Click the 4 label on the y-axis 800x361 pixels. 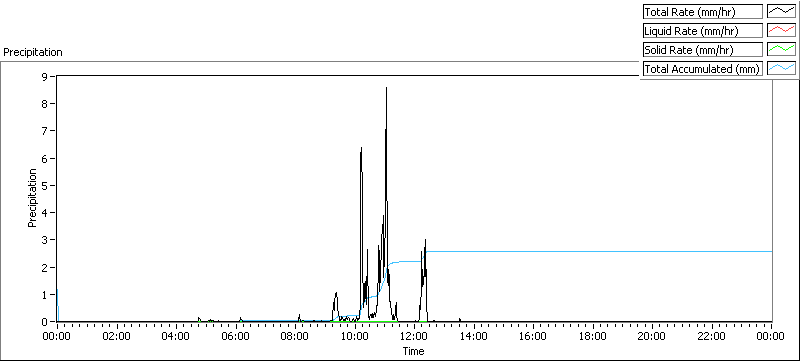(x=45, y=213)
